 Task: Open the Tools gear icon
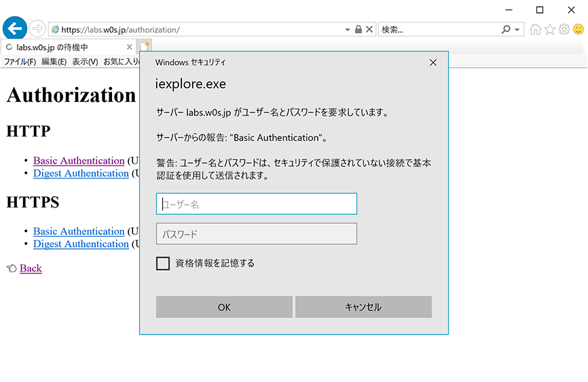[564, 30]
